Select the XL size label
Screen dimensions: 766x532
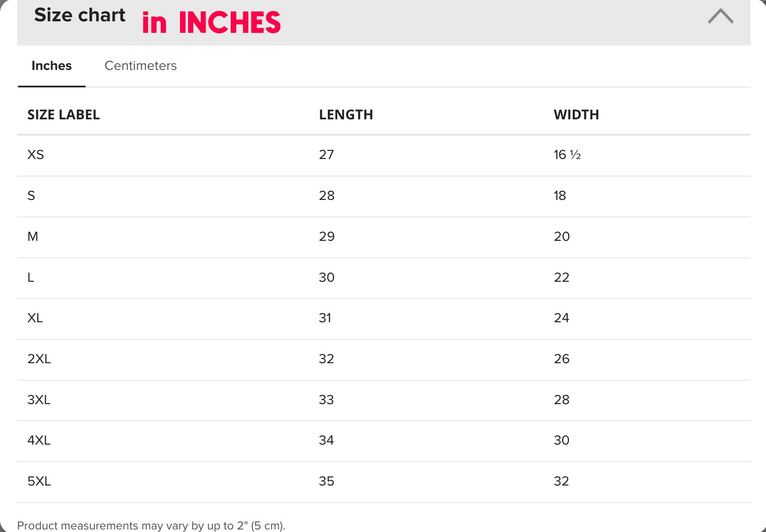click(35, 318)
